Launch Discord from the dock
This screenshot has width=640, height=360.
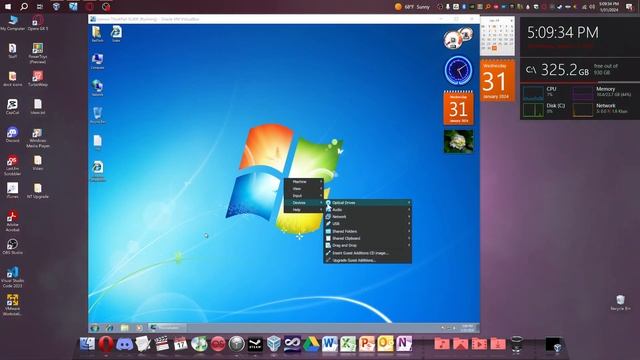pyautogui.click(x=124, y=344)
